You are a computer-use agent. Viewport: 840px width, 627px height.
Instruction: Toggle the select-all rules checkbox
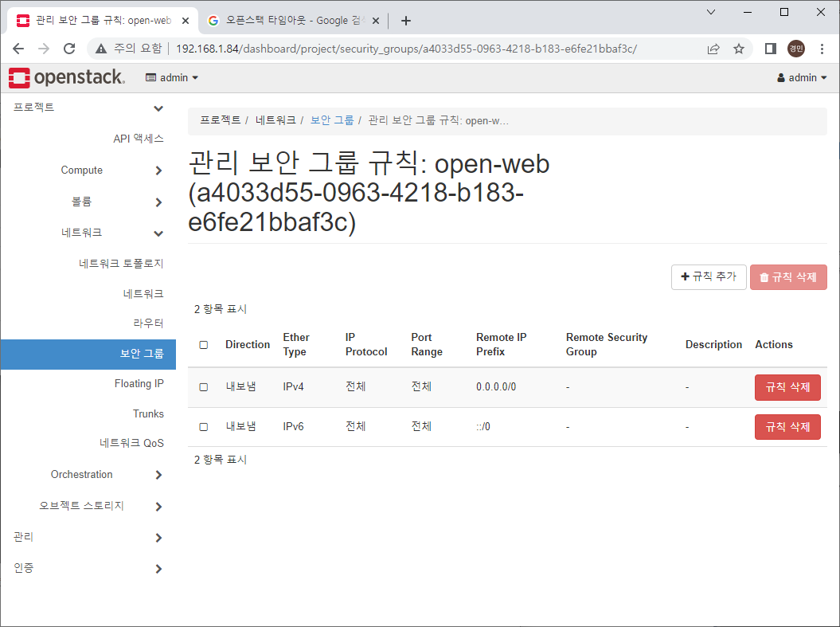pos(204,345)
